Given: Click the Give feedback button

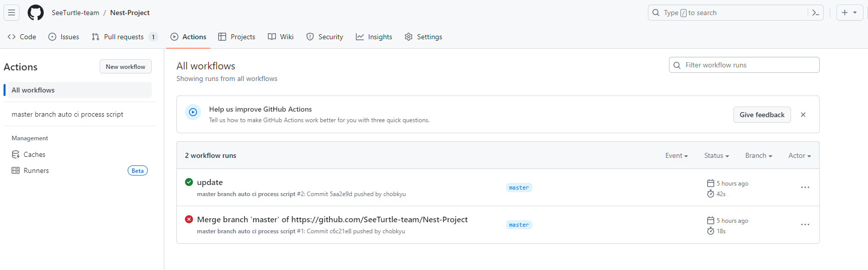Looking at the screenshot, I should [x=762, y=115].
